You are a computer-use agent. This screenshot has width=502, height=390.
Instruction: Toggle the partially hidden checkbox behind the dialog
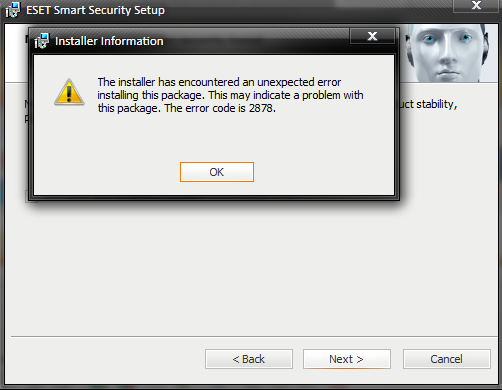coord(29,197)
